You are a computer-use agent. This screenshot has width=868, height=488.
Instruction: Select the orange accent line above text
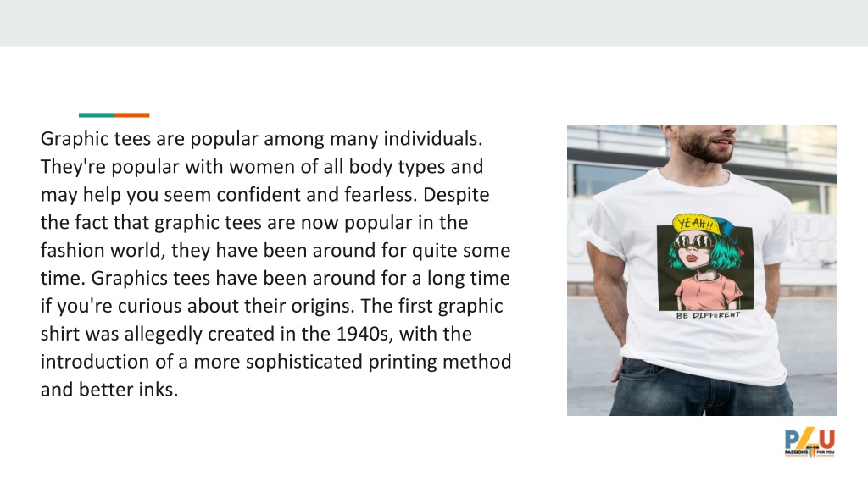click(131, 115)
